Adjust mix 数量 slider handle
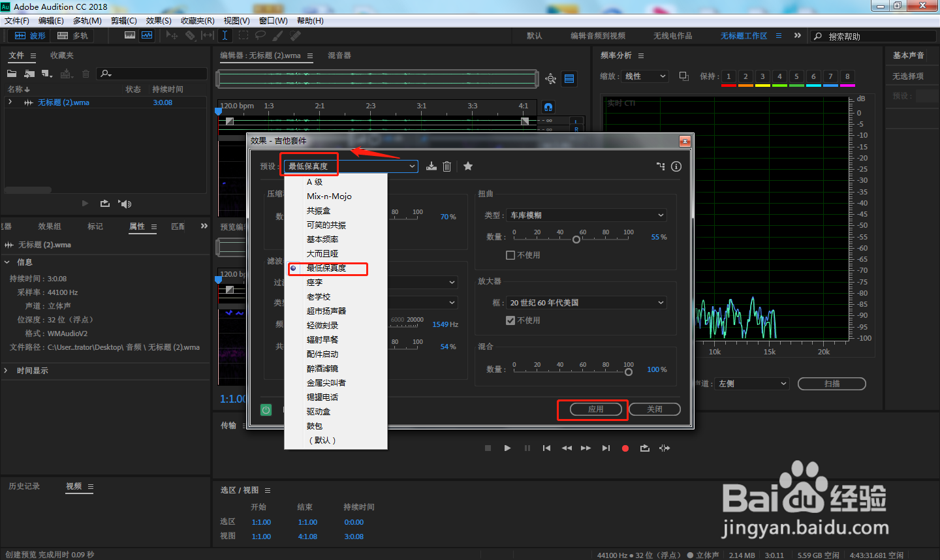This screenshot has width=940, height=560. tap(629, 372)
